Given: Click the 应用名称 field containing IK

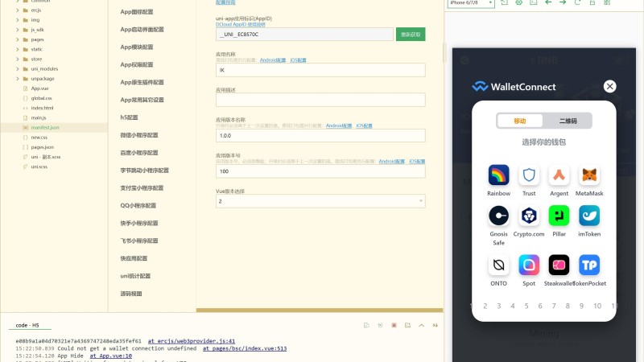Looking at the screenshot, I should point(320,70).
